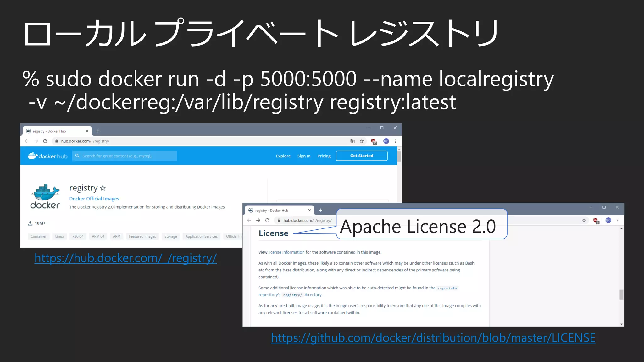
Task: Select the Storage tag
Action: (171, 236)
